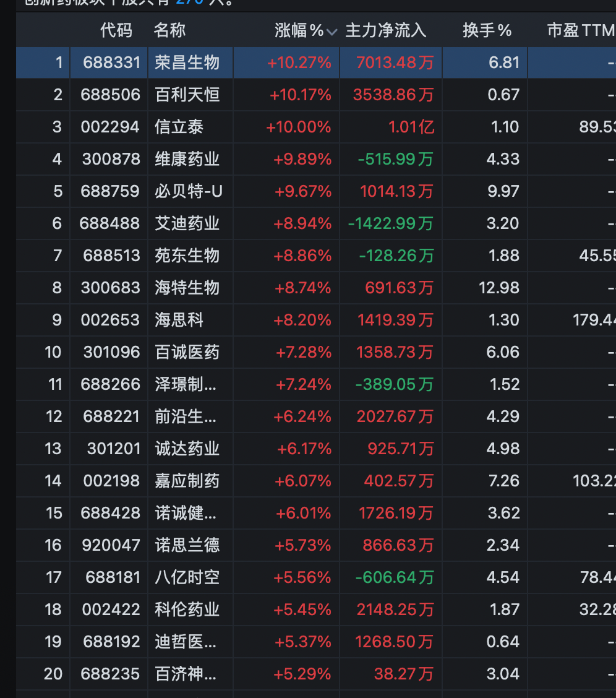
Task: Select stock code 688221
Action: click(x=112, y=416)
